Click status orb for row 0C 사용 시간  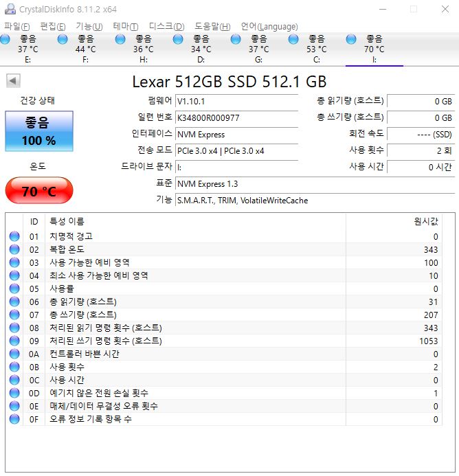coord(14,380)
